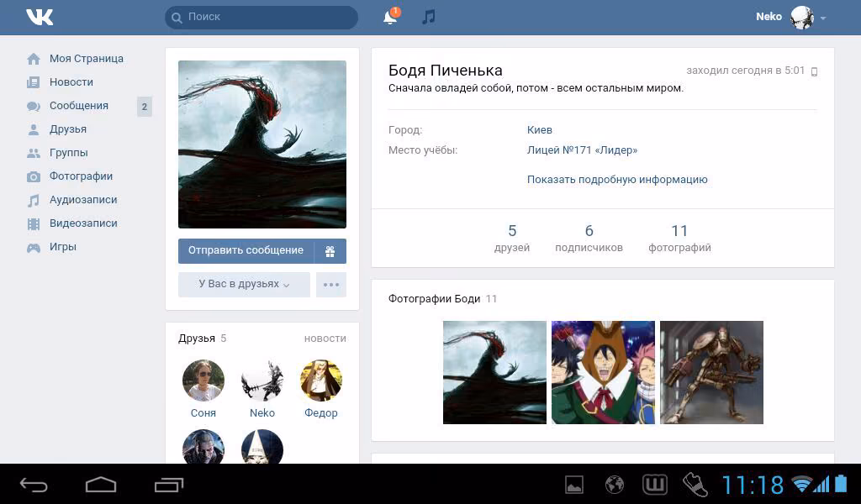861x504 pixels.
Task: Open friend Соня's avatar
Action: point(203,381)
